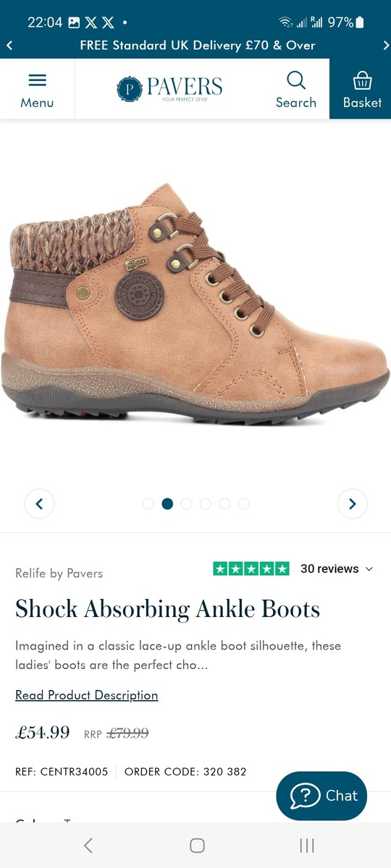Tap Android home navigation button
The image size is (391, 868).
pyautogui.click(x=197, y=845)
